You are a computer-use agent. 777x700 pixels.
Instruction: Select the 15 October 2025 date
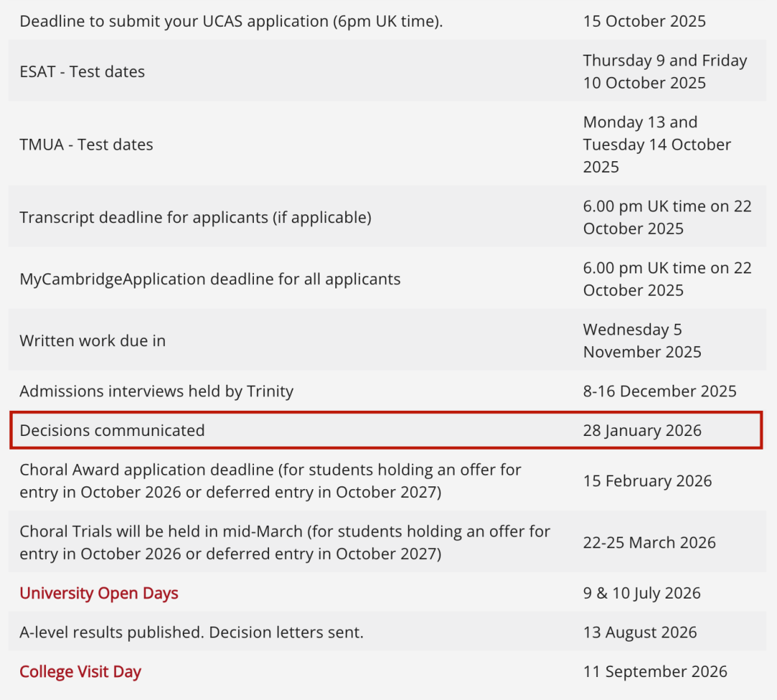(644, 21)
